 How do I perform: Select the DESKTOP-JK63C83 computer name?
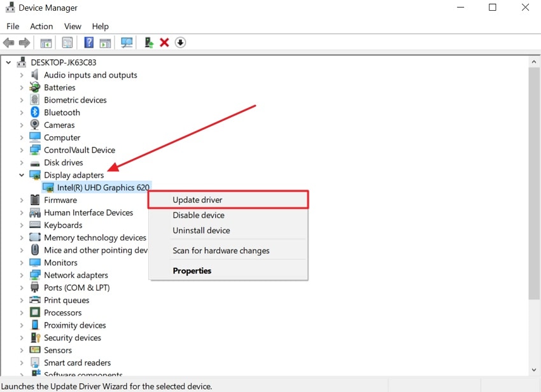(x=64, y=62)
